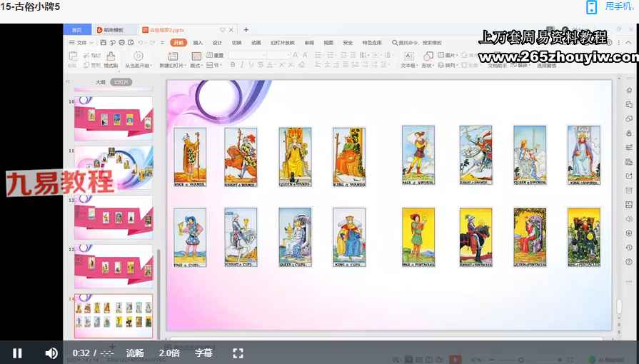Click the 重置 reset button

point(215,55)
